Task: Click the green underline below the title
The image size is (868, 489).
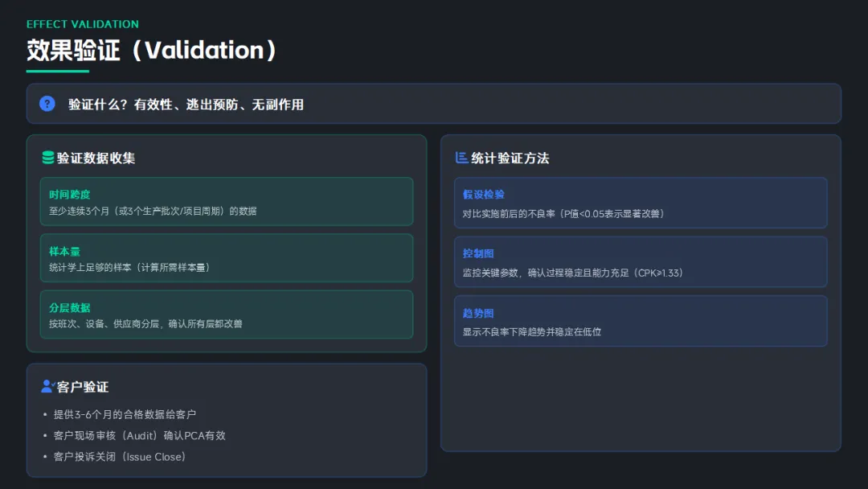Action: coord(57,71)
